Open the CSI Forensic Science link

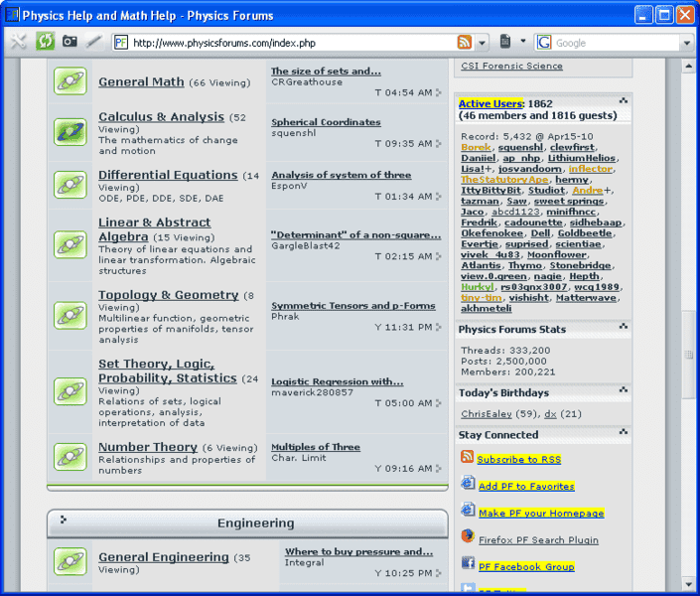coord(511,67)
